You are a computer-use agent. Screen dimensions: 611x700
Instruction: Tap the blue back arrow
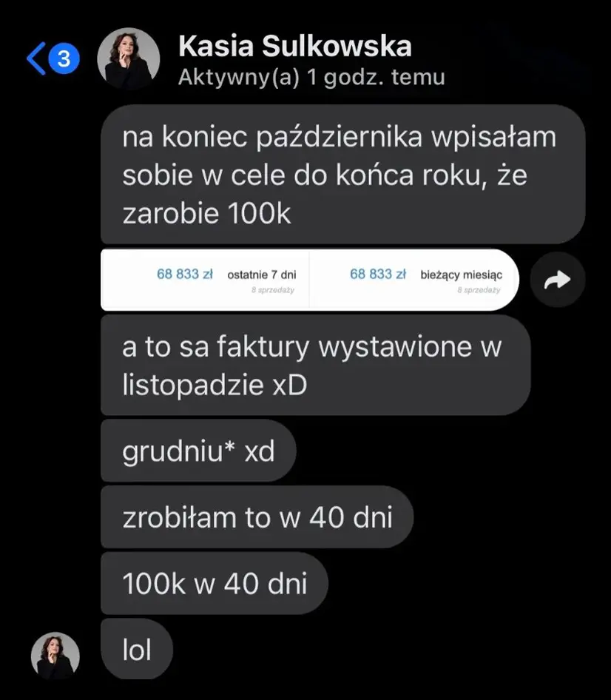point(36,58)
